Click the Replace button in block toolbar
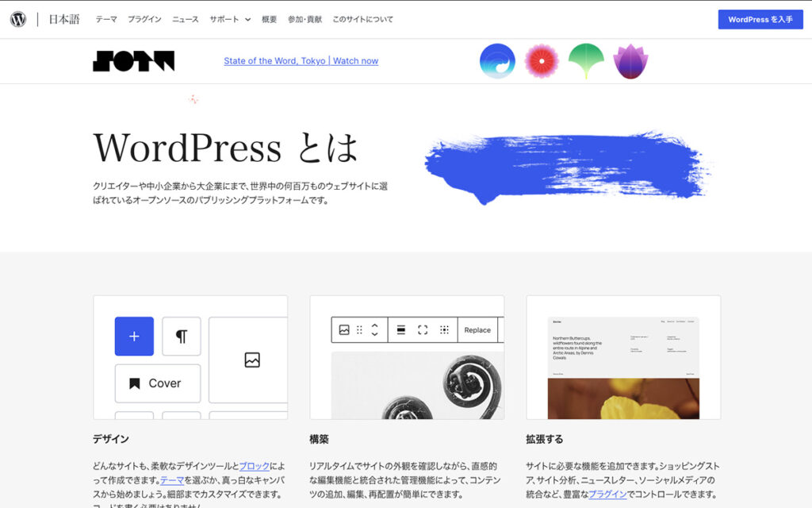 click(x=477, y=329)
